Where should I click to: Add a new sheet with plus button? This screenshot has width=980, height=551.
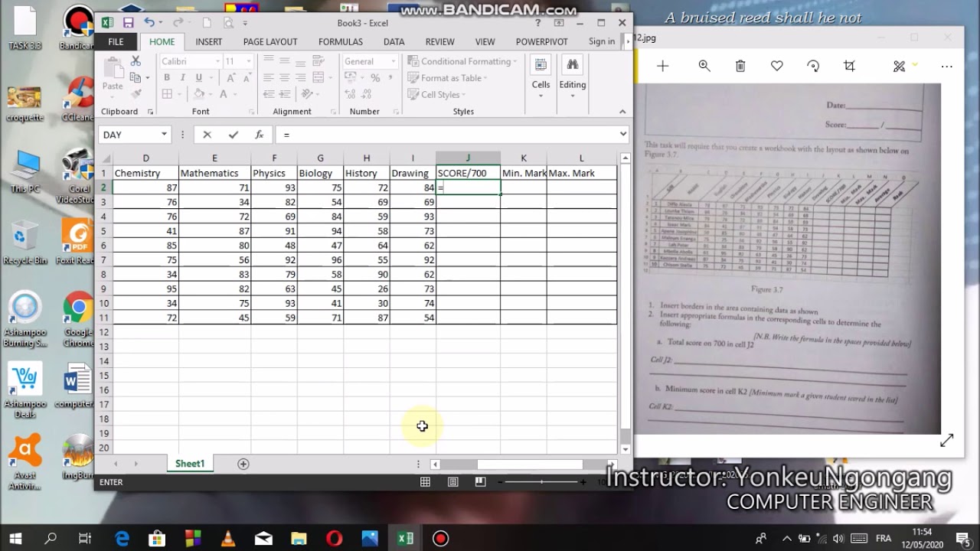(x=243, y=464)
